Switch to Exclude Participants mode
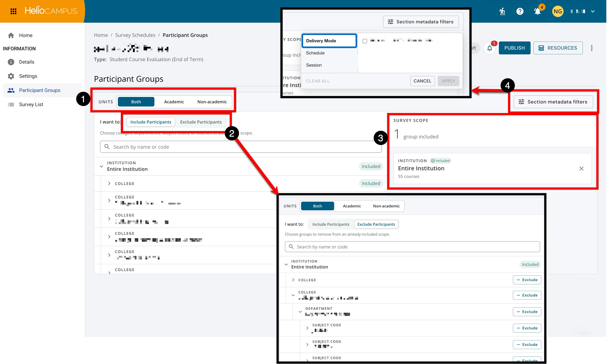607x364 pixels. (x=201, y=122)
